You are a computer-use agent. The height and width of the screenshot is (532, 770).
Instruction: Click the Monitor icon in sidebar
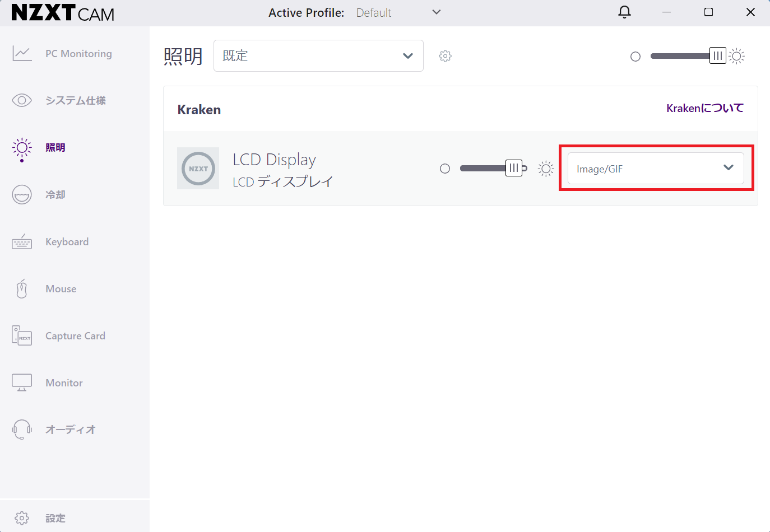(22, 382)
